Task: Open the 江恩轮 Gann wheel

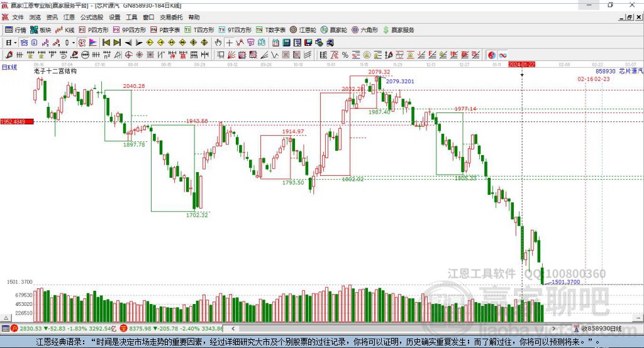Action: 303,30
